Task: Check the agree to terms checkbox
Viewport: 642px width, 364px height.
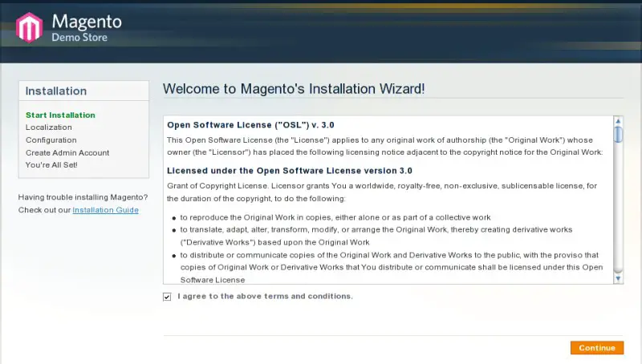Action: click(x=167, y=297)
